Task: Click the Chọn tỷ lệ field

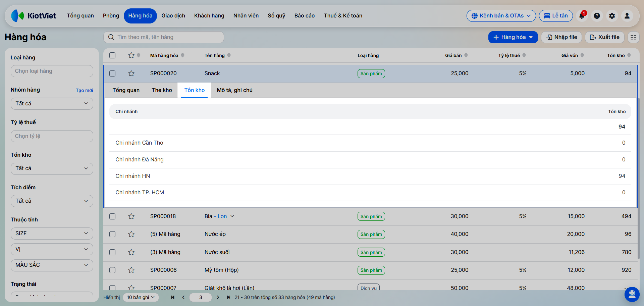Action: tap(52, 136)
